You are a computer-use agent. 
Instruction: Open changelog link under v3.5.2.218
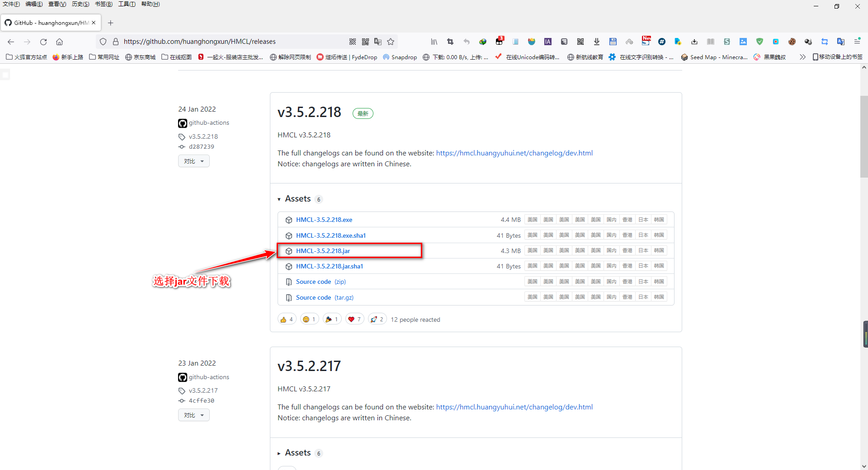(514, 153)
